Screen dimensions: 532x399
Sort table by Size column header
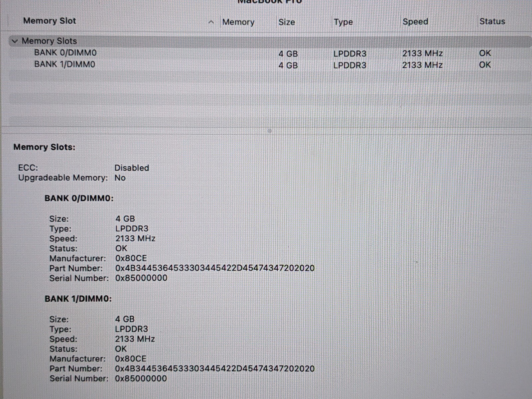(x=287, y=22)
